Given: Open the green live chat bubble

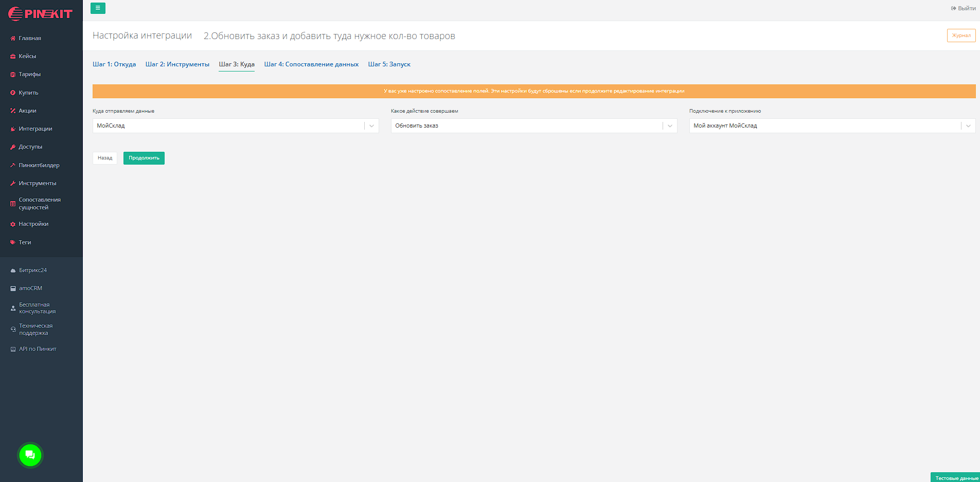Looking at the screenshot, I should pos(30,455).
